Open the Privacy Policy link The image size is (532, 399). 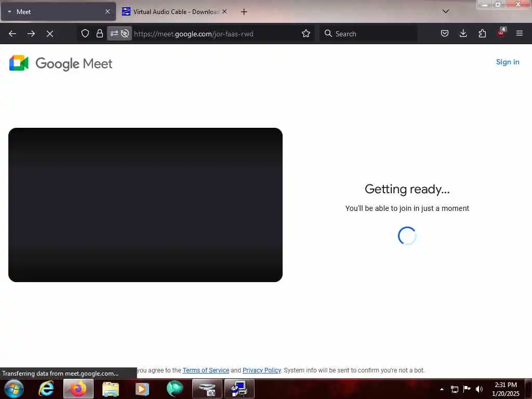point(262,370)
